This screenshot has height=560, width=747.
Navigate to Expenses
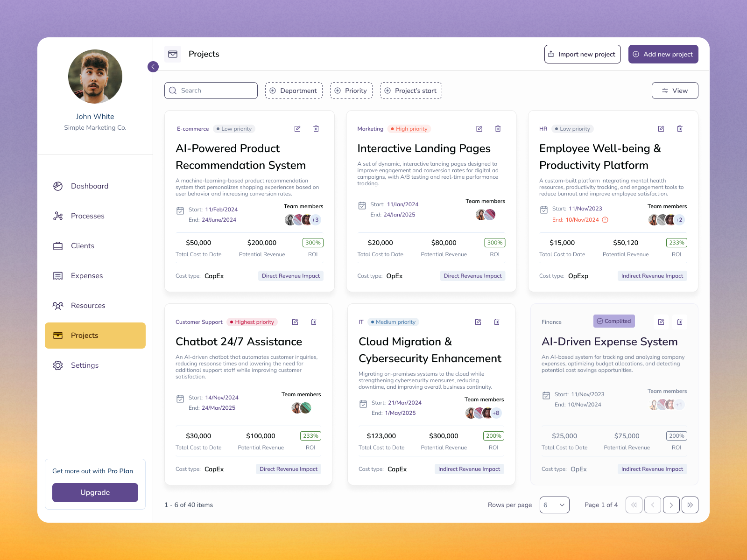point(95,276)
